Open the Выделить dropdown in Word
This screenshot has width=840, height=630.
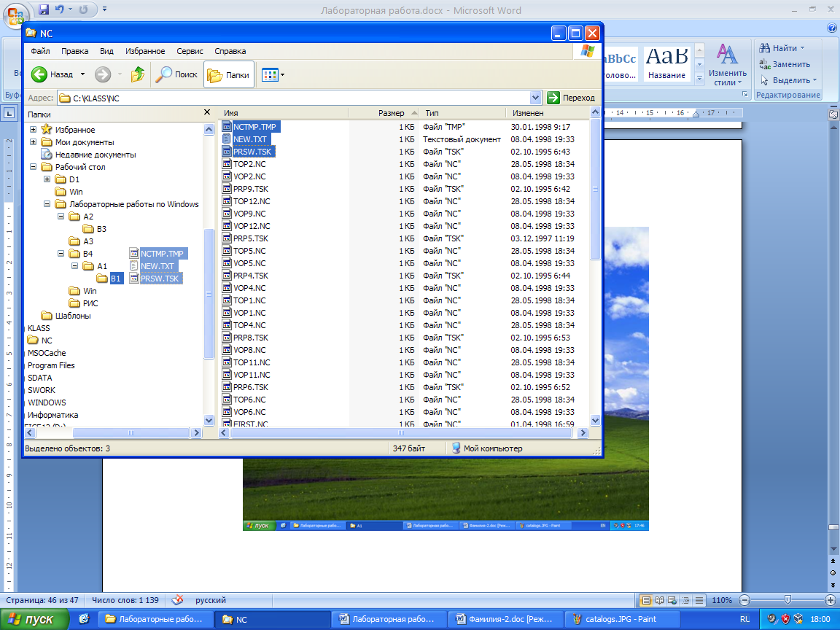(788, 80)
